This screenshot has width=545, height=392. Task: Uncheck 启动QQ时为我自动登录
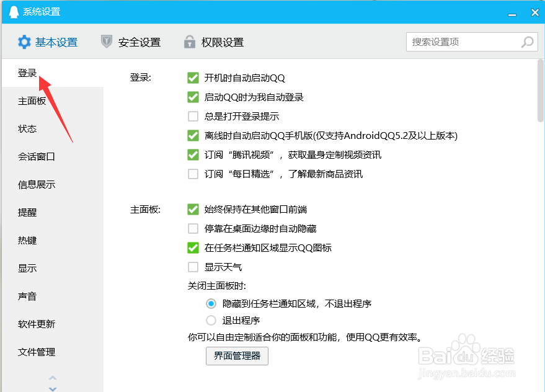coord(193,97)
